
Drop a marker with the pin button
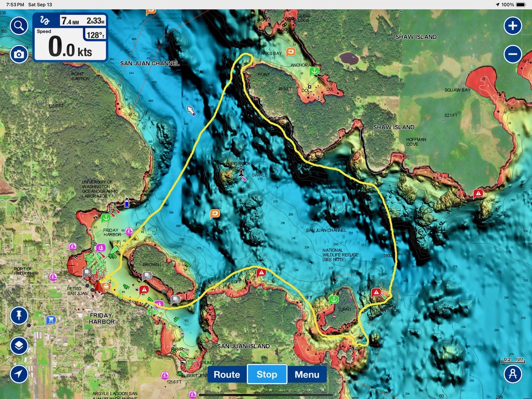pos(19,315)
